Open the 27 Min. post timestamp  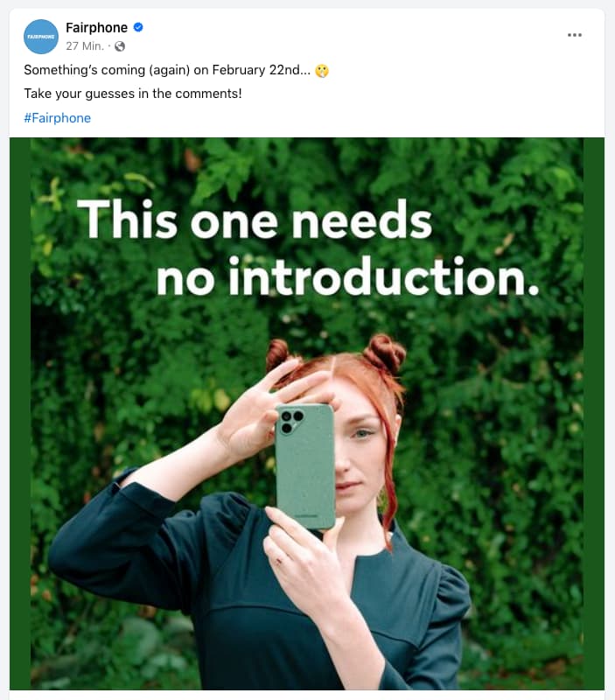(85, 46)
